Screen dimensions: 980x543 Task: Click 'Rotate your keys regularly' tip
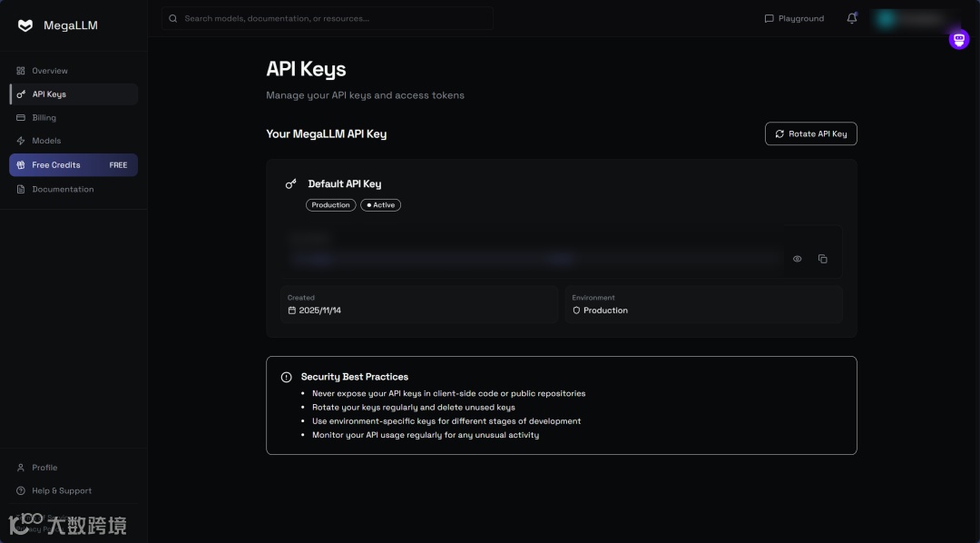pyautogui.click(x=414, y=407)
